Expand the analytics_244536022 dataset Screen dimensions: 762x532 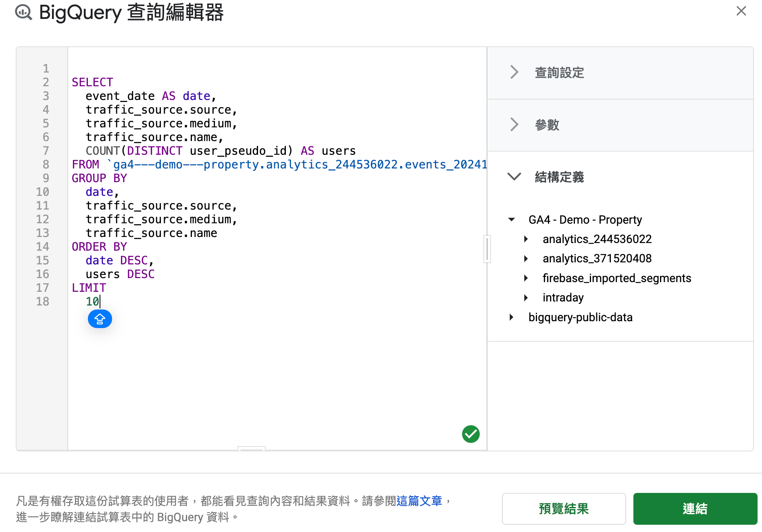tap(526, 239)
